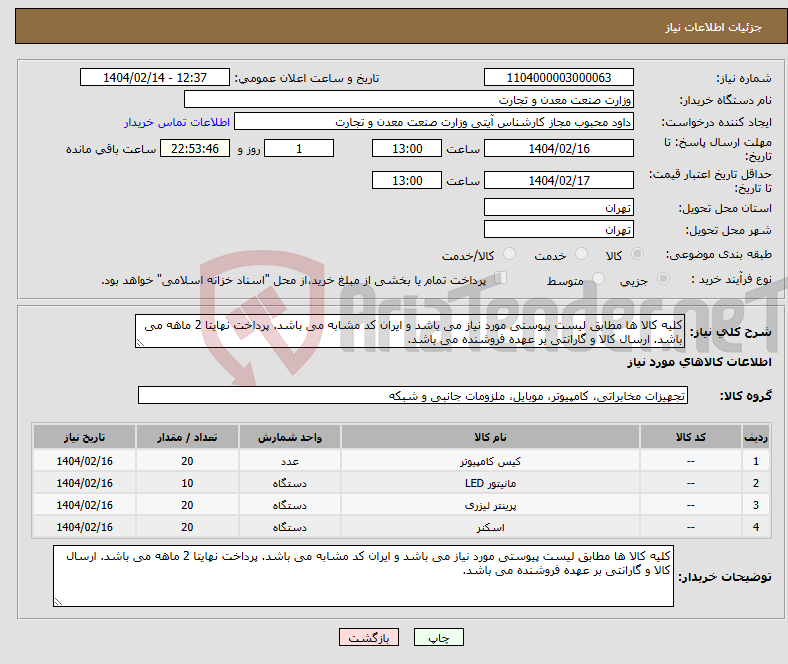Click the چاپ print button
The image size is (788, 664).
[x=439, y=637]
